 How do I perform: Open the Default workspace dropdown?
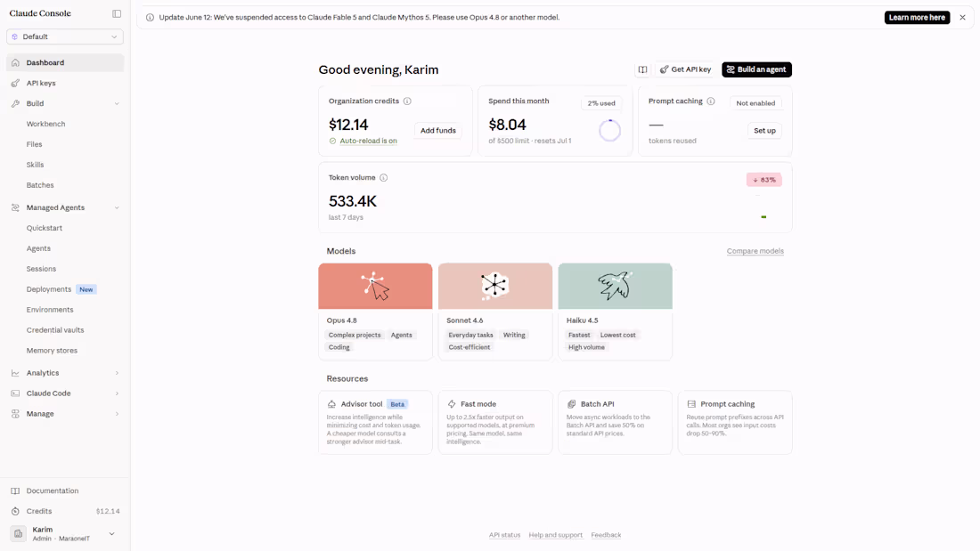pyautogui.click(x=65, y=36)
